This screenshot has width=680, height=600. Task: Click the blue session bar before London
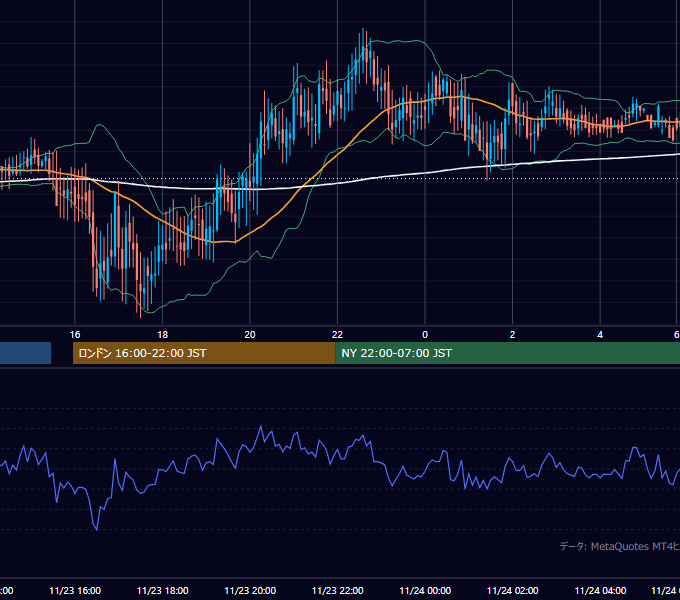coord(25,353)
